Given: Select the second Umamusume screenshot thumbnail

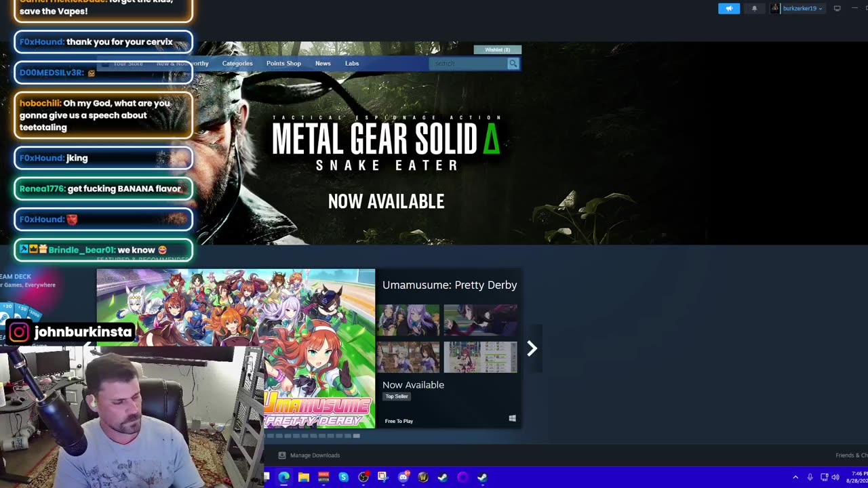Looking at the screenshot, I should (480, 320).
